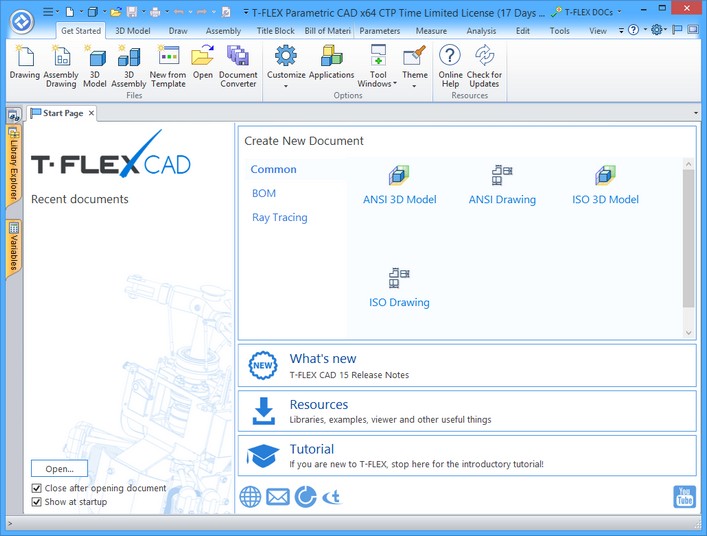The image size is (707, 536).
Task: Open the Library Explorer side panel
Action: tap(14, 165)
